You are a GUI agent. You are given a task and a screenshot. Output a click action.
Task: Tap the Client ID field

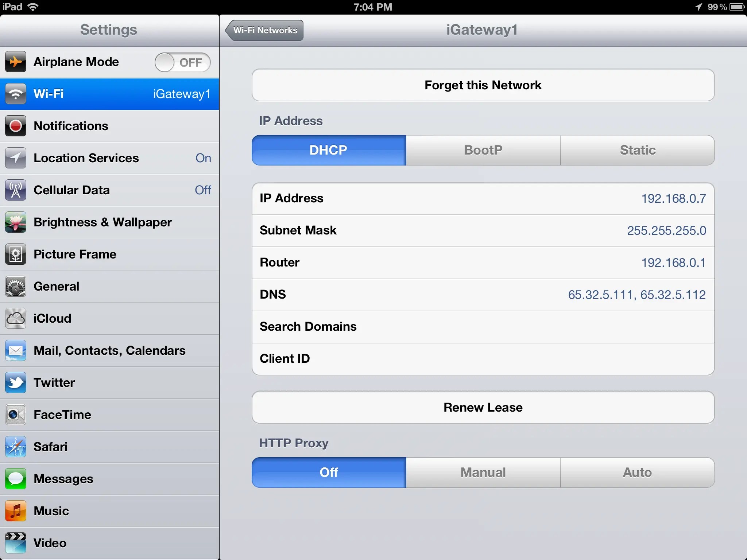[x=483, y=359]
